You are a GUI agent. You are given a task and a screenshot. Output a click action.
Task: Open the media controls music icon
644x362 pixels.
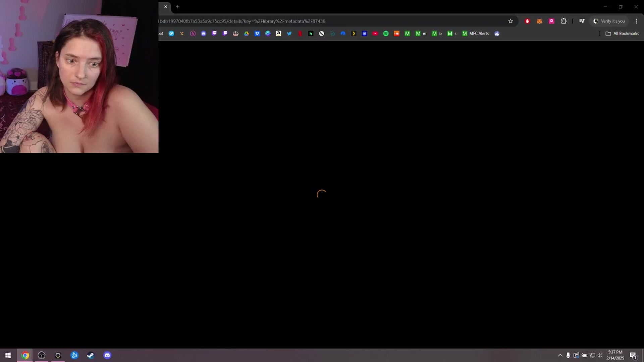pos(582,21)
